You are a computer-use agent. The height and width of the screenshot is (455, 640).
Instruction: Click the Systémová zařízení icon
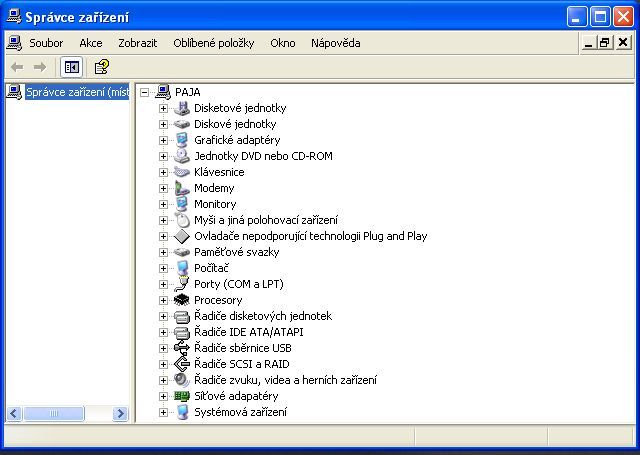(182, 412)
